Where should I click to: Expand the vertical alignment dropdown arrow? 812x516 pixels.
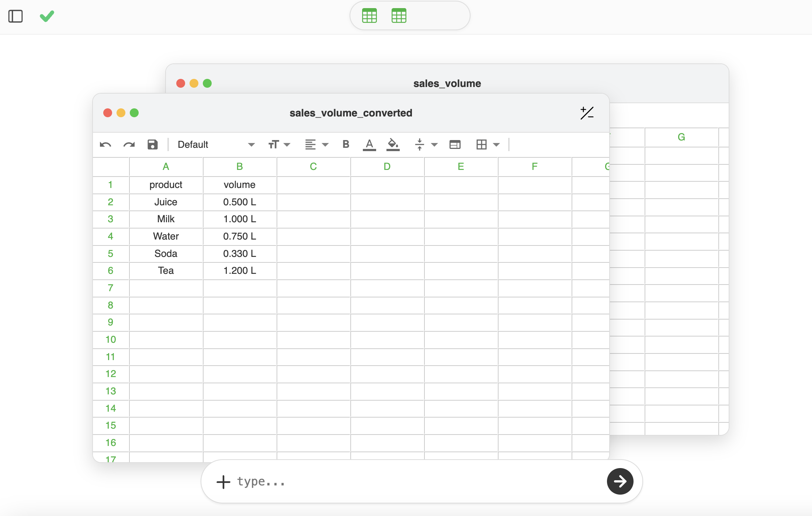pos(434,144)
